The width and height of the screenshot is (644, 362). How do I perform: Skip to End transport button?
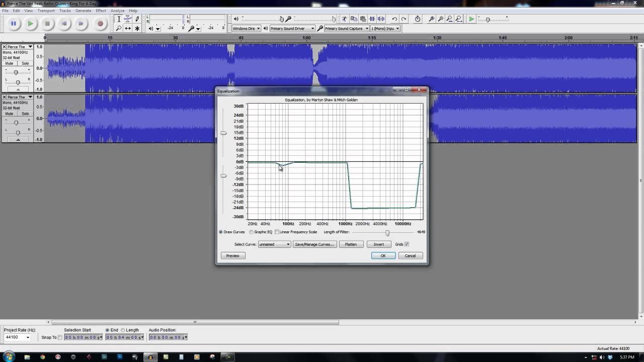pos(81,24)
